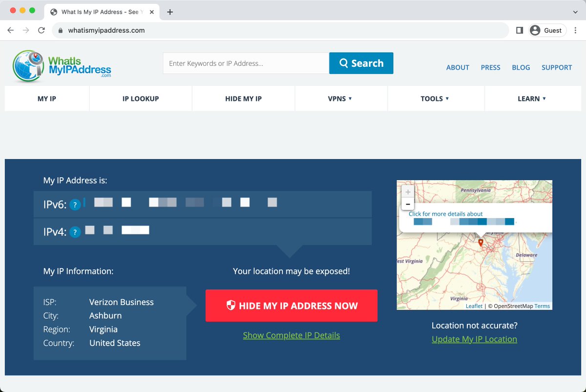The width and height of the screenshot is (586, 392).
Task: Click 'Click for more details about' map link
Action: [445, 214]
